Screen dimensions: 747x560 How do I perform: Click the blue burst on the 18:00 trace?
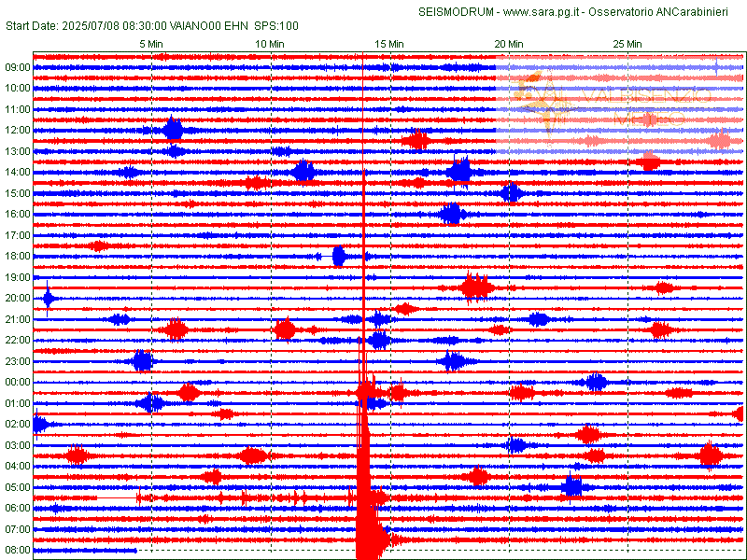(339, 256)
